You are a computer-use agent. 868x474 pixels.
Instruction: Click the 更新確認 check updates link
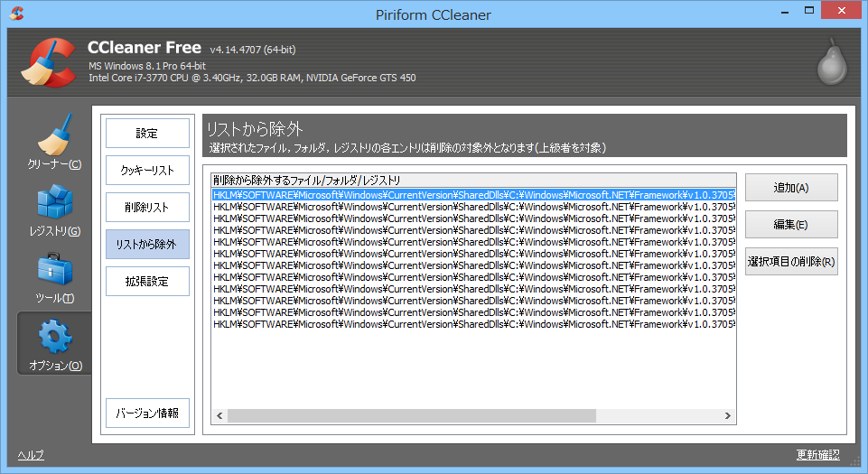(817, 455)
